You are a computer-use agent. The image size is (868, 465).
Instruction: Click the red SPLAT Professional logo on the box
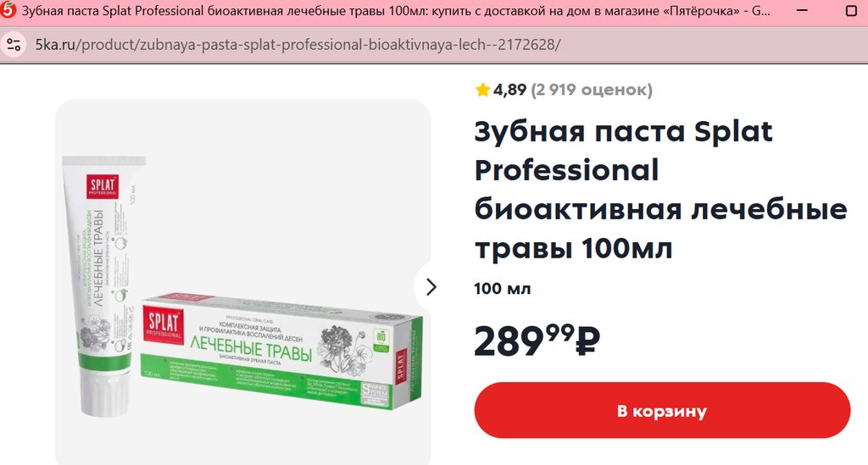164,325
